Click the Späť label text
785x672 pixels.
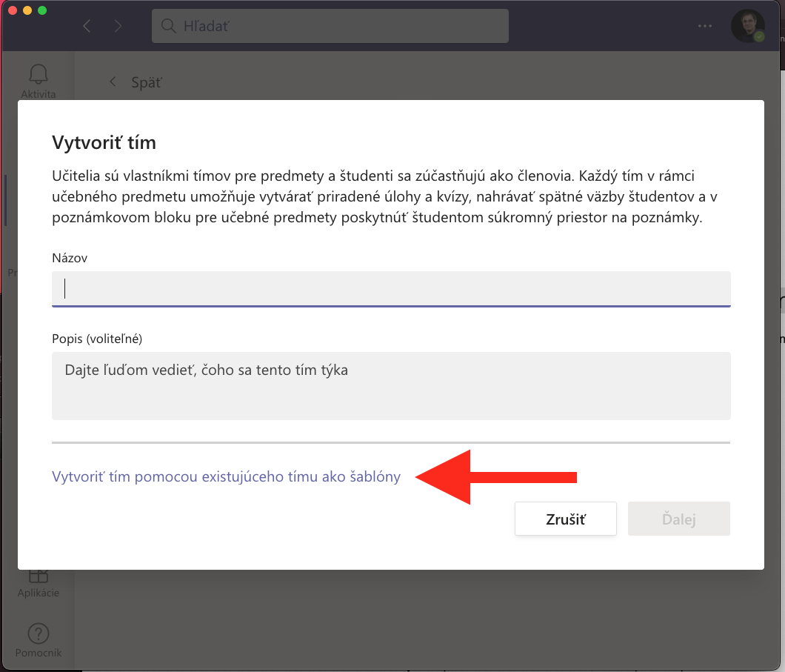[146, 82]
